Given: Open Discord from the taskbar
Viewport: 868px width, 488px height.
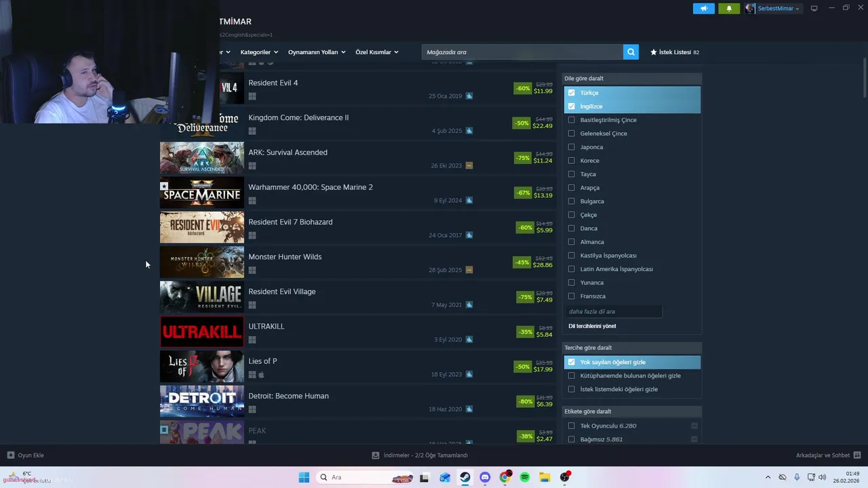Looking at the screenshot, I should click(485, 477).
